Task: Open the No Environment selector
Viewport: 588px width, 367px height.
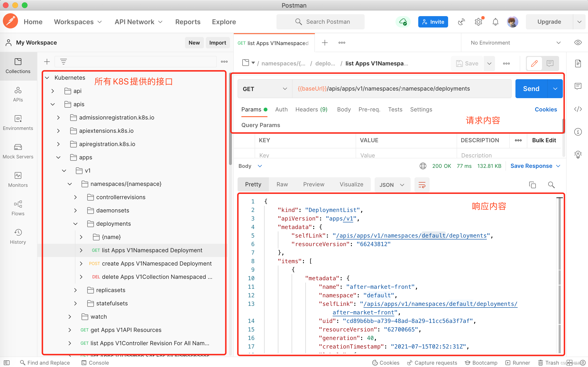Action: pos(515,43)
